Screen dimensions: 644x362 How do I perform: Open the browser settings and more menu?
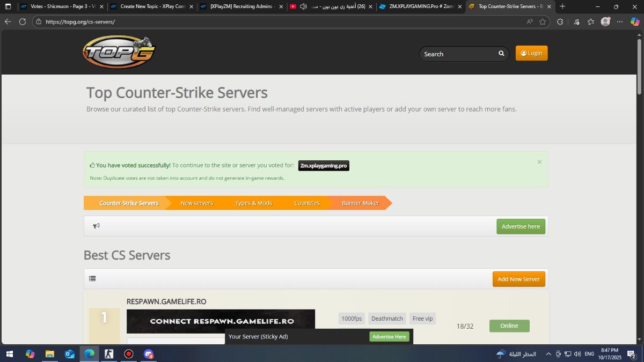(x=620, y=22)
